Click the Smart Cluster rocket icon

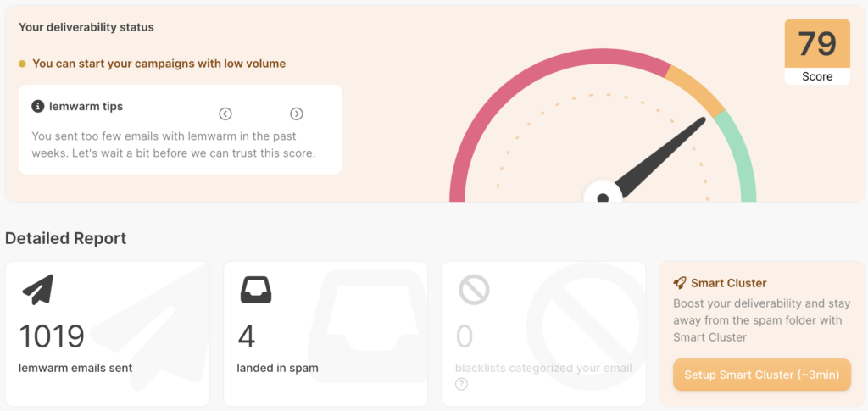point(680,283)
